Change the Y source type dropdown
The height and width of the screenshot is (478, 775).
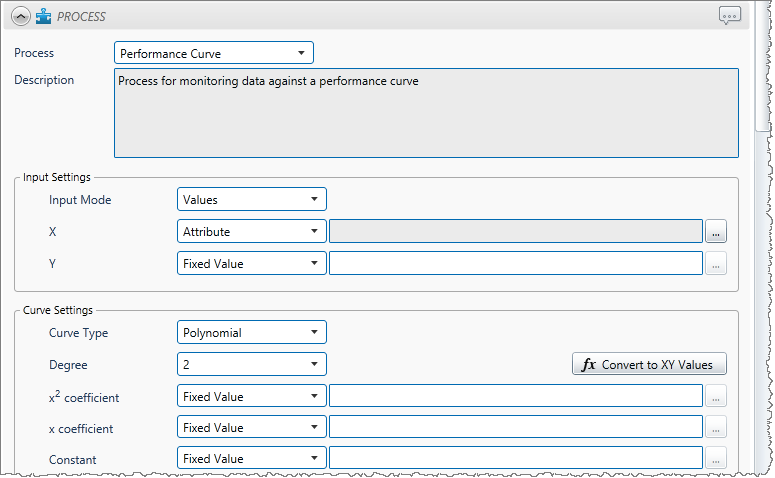tap(251, 264)
